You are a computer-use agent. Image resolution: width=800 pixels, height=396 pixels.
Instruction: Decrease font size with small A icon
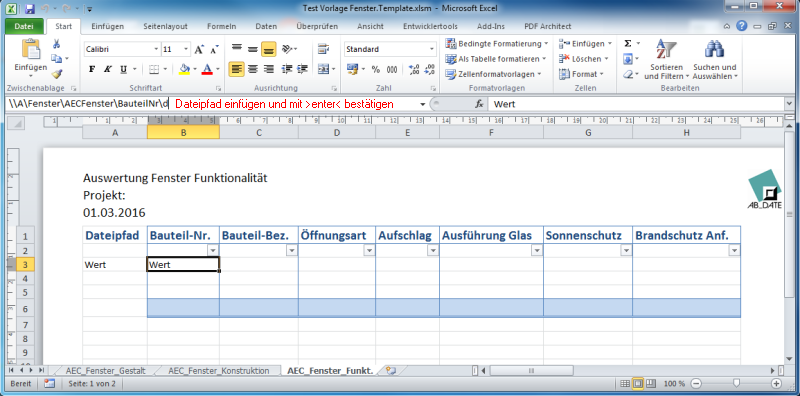tap(215, 50)
